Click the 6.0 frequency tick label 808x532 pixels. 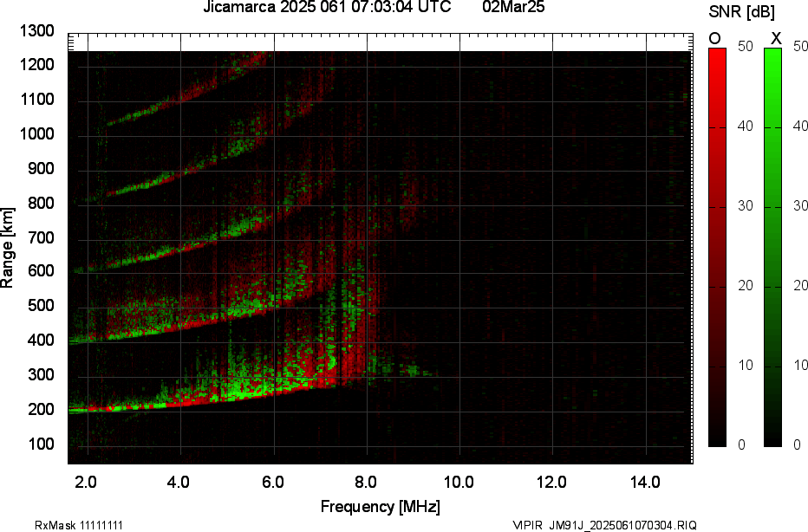[272, 482]
